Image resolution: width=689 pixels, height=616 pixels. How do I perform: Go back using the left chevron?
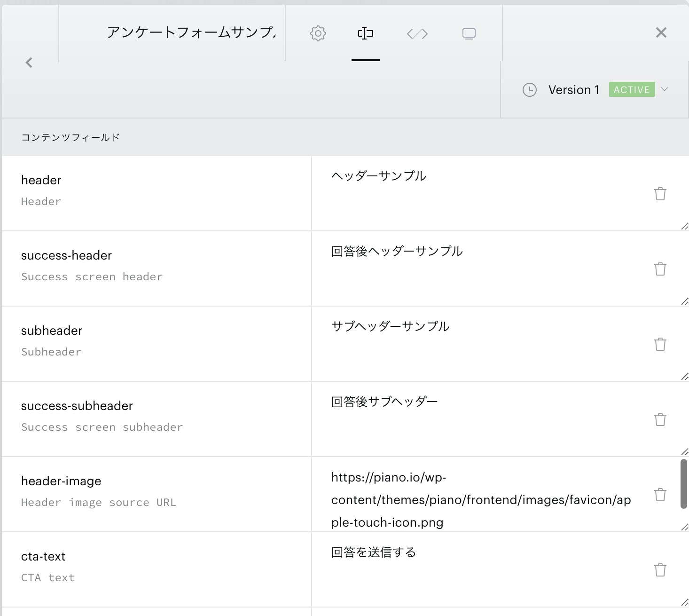[x=29, y=63]
